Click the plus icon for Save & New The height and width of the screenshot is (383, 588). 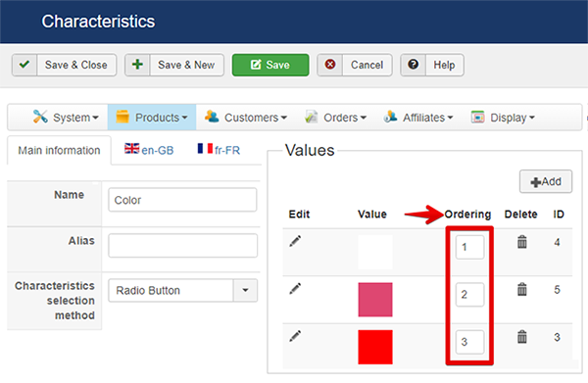(x=137, y=65)
